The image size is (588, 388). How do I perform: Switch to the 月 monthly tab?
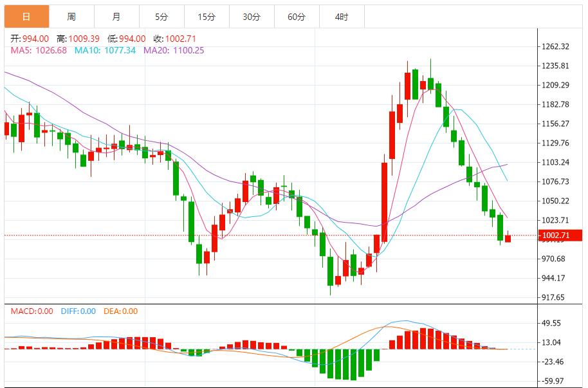click(x=116, y=17)
